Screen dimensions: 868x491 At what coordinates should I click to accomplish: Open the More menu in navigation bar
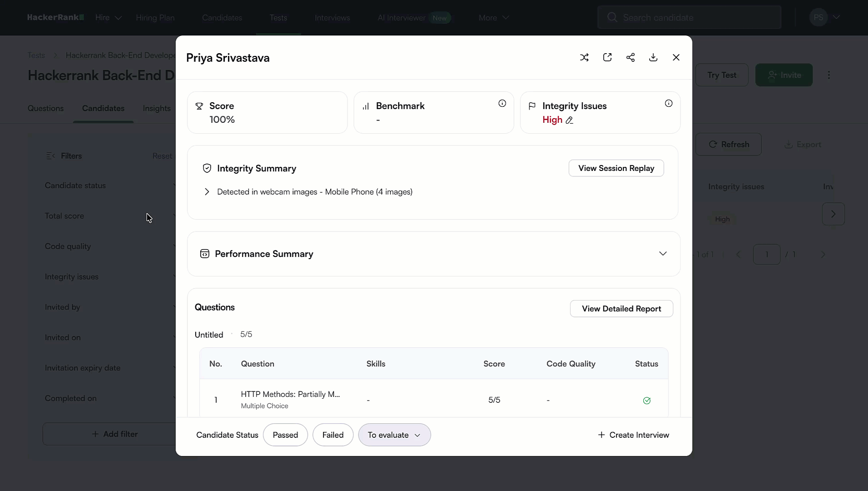pos(494,18)
